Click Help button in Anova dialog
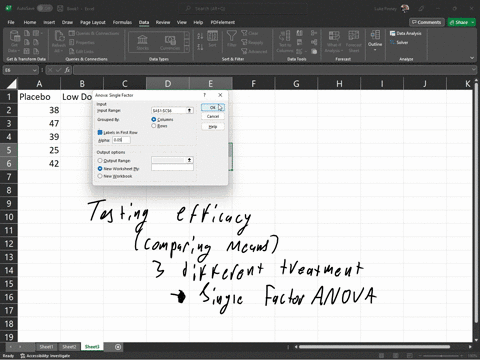Viewport: 480px width, 360px height. pos(213,127)
